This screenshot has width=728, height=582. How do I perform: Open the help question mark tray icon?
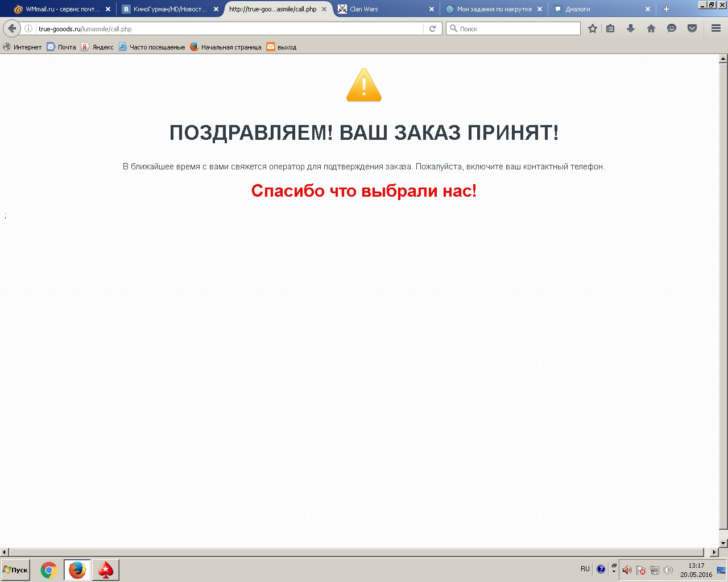coord(601,569)
